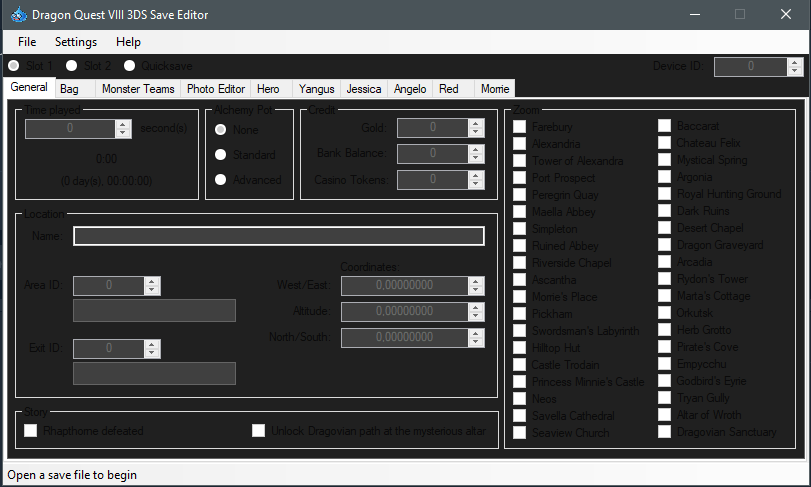
Task: Switch to the Morrie tab
Action: point(495,89)
